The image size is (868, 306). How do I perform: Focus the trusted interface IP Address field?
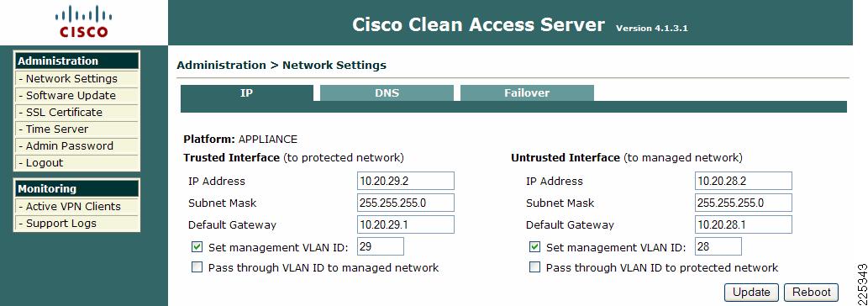[x=406, y=181]
